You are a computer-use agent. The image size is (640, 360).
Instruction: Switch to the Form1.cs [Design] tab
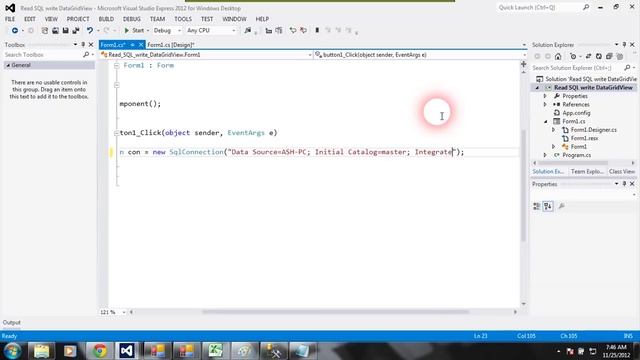click(171, 45)
